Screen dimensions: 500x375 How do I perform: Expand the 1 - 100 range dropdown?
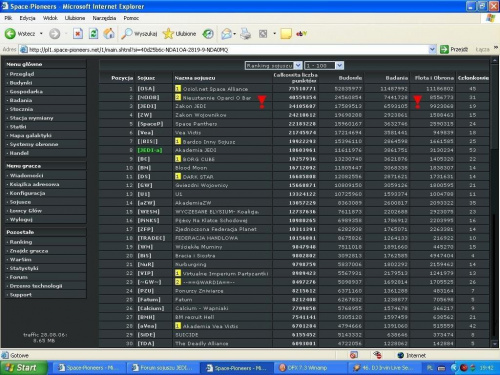(324, 65)
